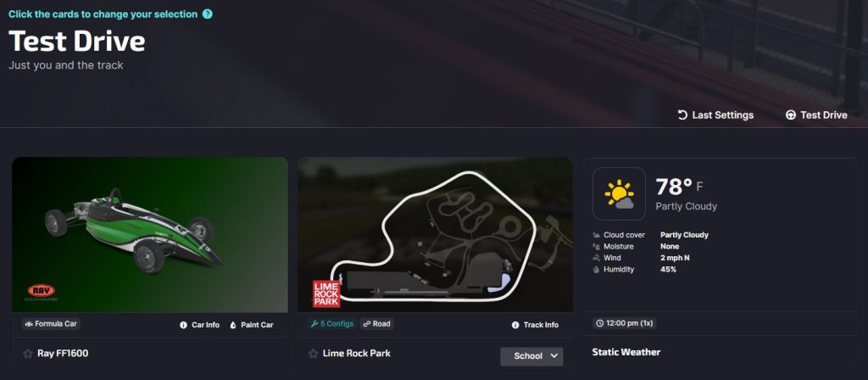This screenshot has height=380, width=868.
Task: Click the help question mark icon
Action: [208, 14]
